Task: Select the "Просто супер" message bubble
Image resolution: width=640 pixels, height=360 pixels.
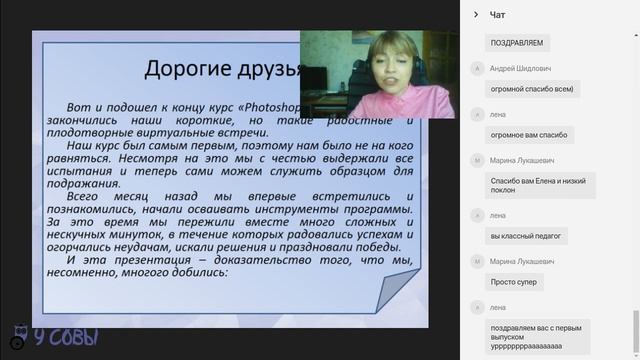Action: 514,282
